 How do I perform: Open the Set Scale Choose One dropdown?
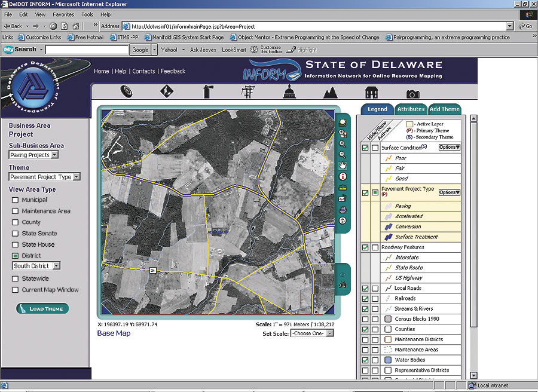330,333
